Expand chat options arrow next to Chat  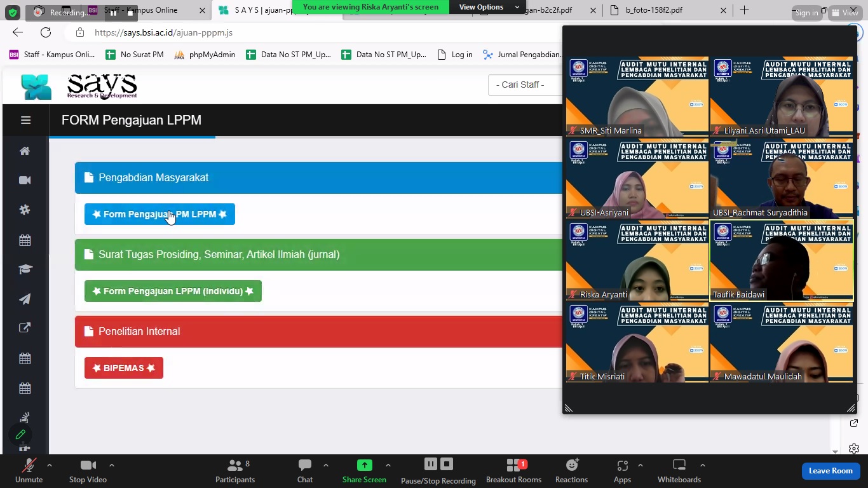tap(326, 465)
